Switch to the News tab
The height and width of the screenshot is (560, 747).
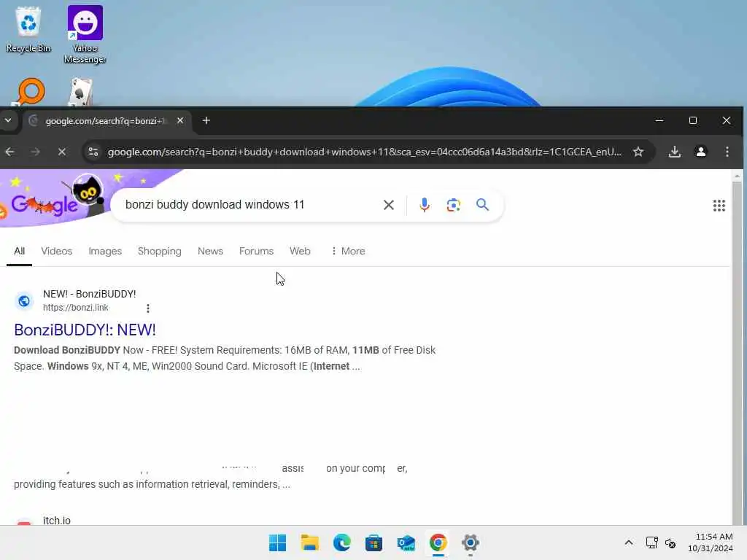pyautogui.click(x=210, y=251)
